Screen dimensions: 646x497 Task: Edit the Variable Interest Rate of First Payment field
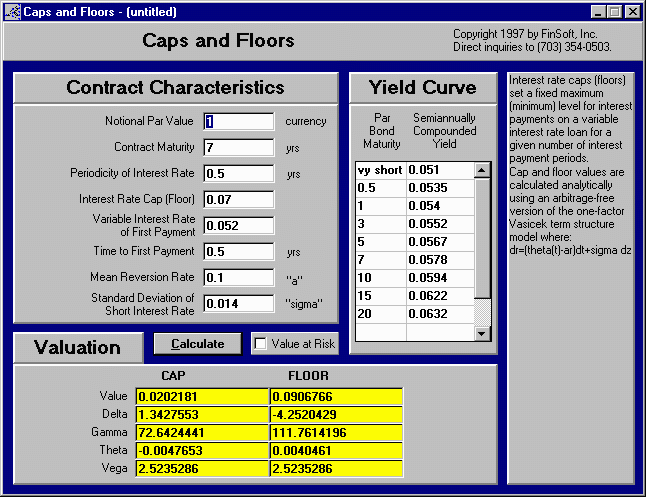point(239,225)
